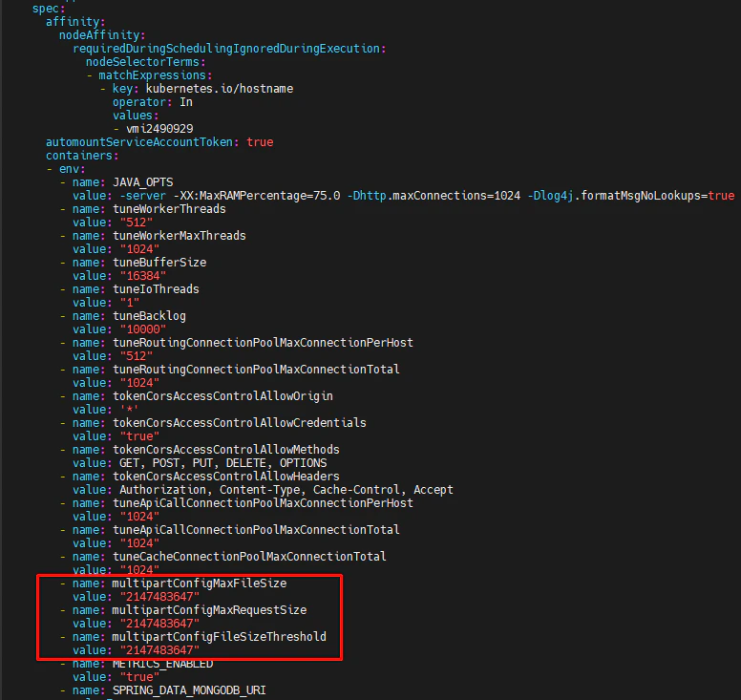
Task: Select 'multipartConfigFileSizeThreshold' name
Action: [220, 637]
